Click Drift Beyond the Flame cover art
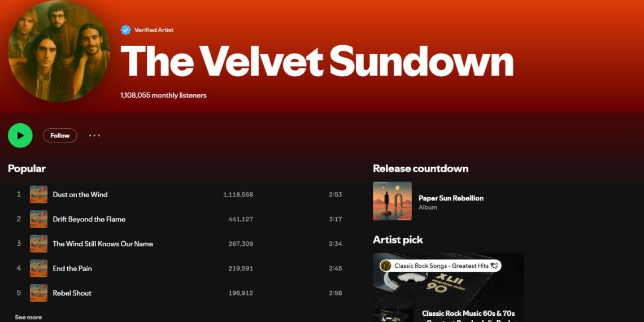Viewport: 644px width, 322px height. coord(38,219)
